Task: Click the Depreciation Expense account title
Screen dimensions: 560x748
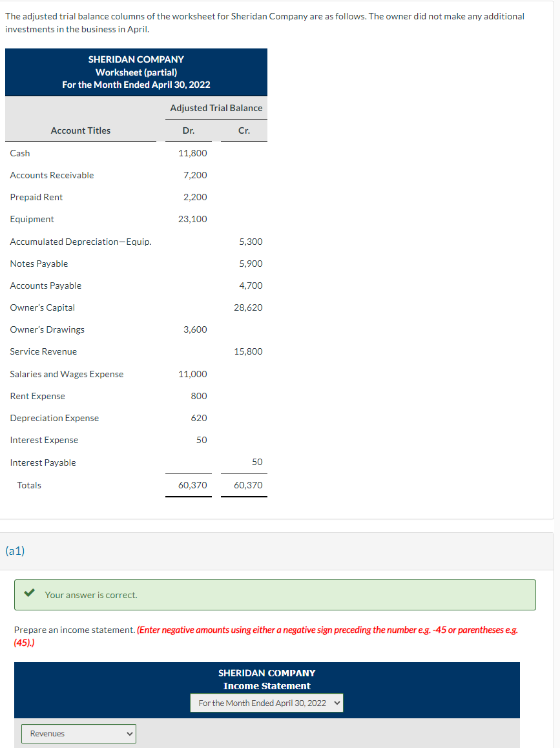Action: click(54, 418)
